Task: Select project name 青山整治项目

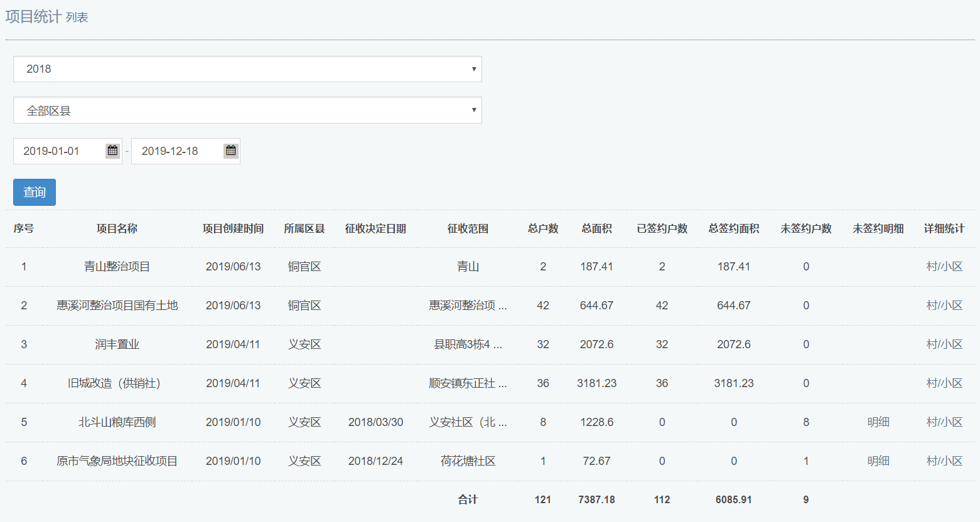Action: click(117, 267)
